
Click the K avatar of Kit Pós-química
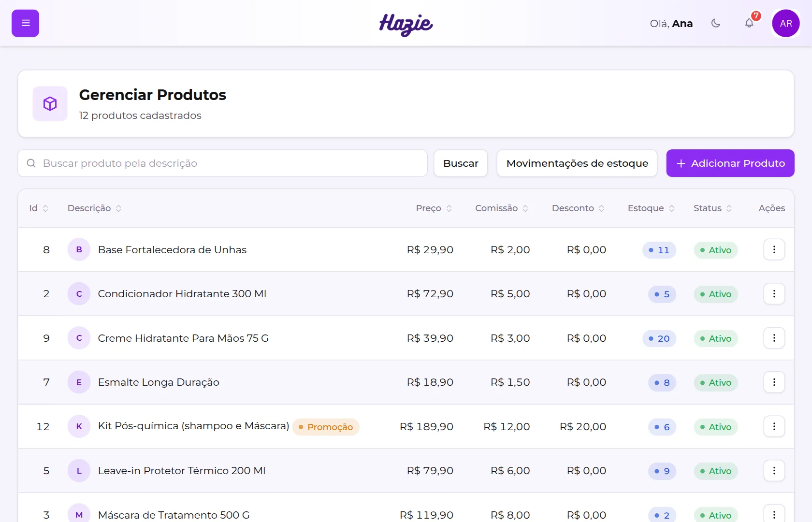tap(79, 426)
